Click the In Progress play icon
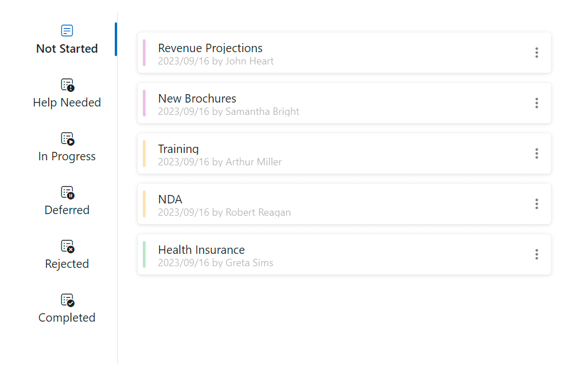 [x=67, y=138]
